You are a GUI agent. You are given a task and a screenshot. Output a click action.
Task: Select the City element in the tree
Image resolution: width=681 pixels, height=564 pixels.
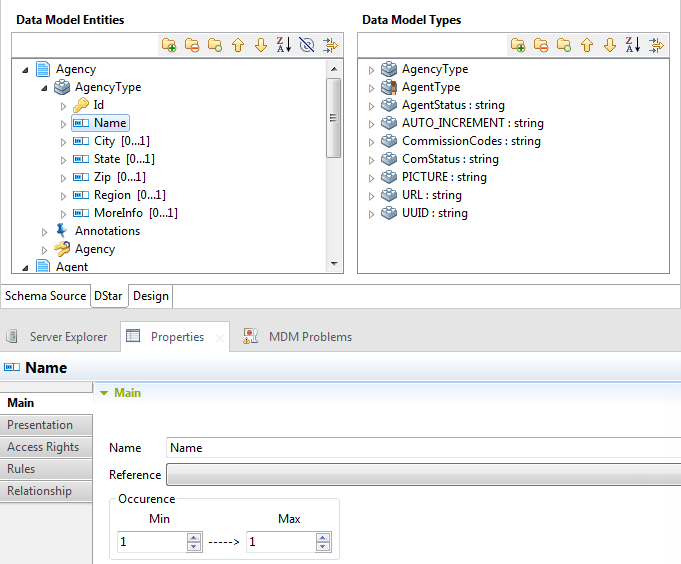[x=104, y=141]
